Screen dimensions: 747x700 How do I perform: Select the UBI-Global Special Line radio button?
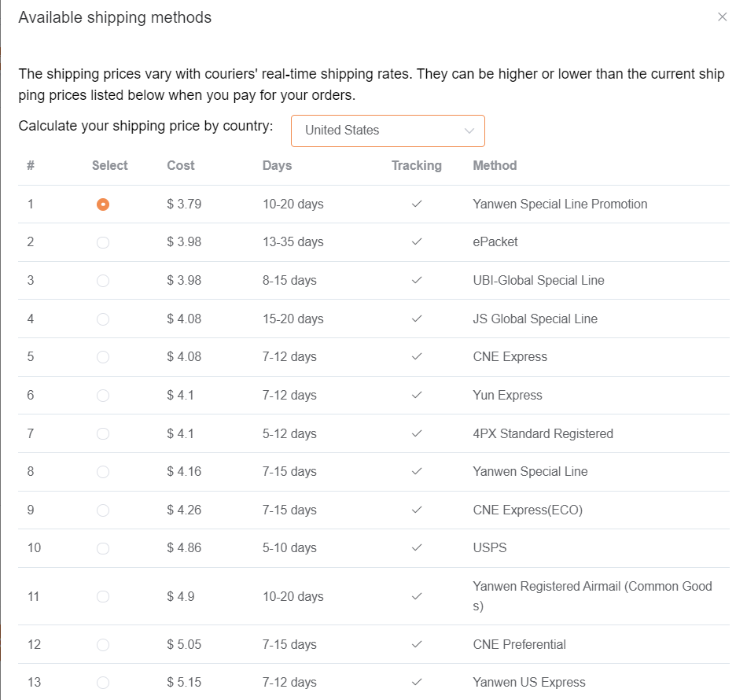coord(103,281)
